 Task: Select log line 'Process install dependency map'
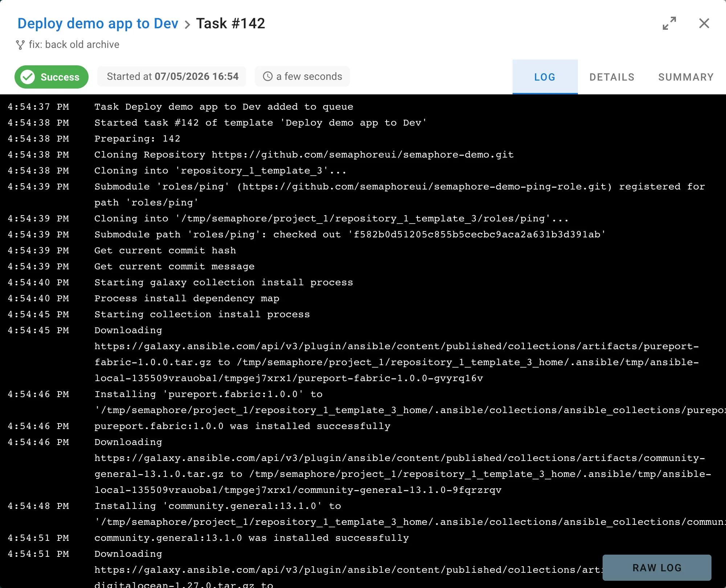(x=187, y=298)
